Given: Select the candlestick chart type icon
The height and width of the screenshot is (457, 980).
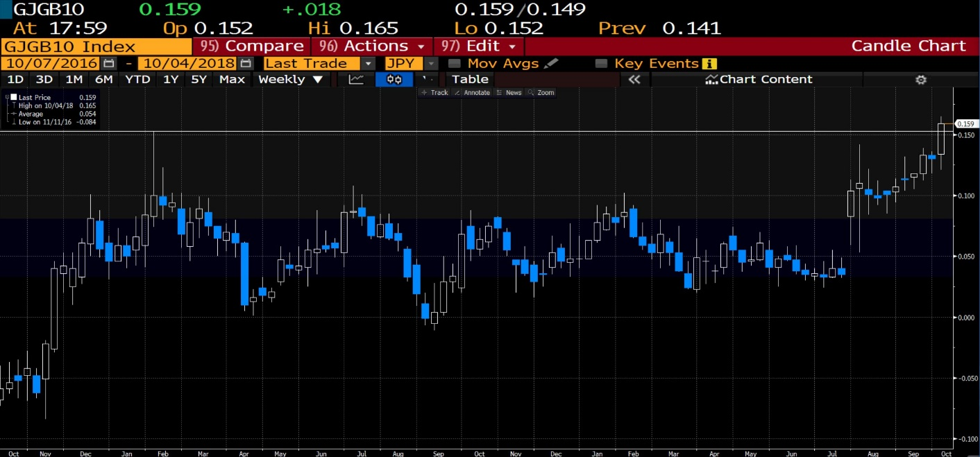Looking at the screenshot, I should click(394, 79).
